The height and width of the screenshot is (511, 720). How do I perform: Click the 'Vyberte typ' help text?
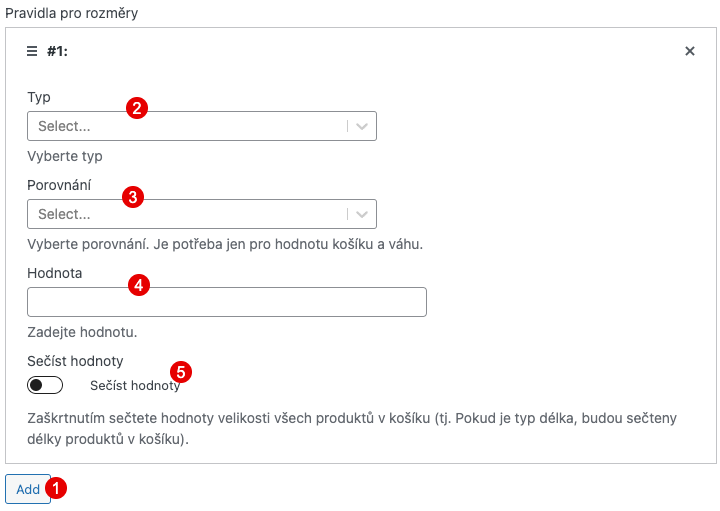click(x=65, y=156)
